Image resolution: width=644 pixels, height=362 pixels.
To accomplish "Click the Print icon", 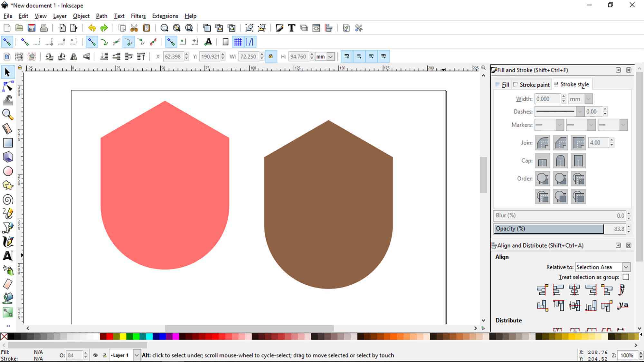I will pyautogui.click(x=44, y=28).
